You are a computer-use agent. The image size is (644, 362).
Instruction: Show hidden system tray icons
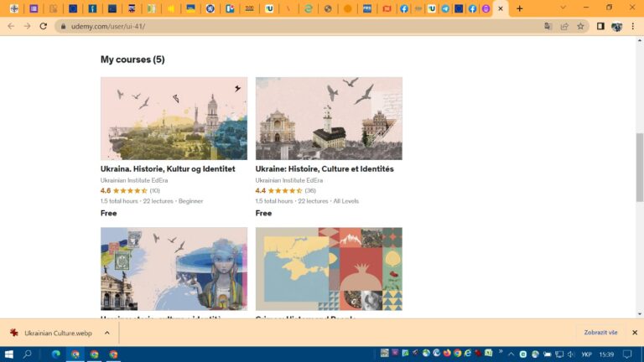pyautogui.click(x=512, y=354)
